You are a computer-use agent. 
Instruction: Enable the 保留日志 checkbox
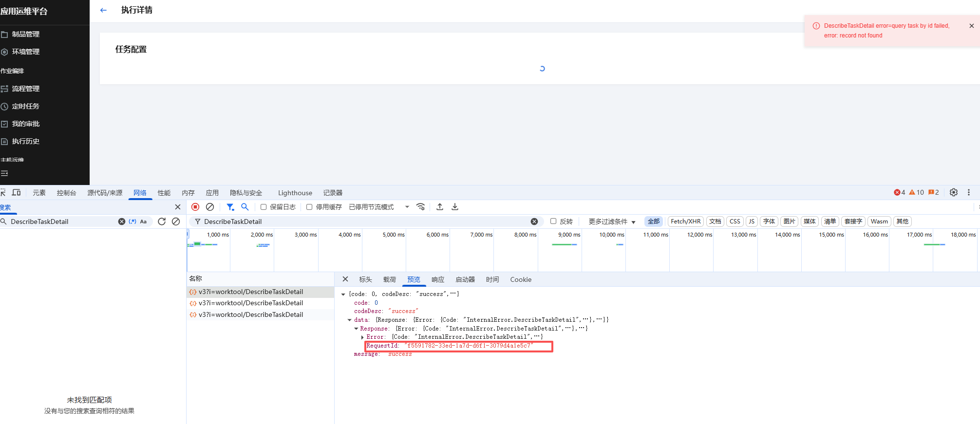point(264,207)
